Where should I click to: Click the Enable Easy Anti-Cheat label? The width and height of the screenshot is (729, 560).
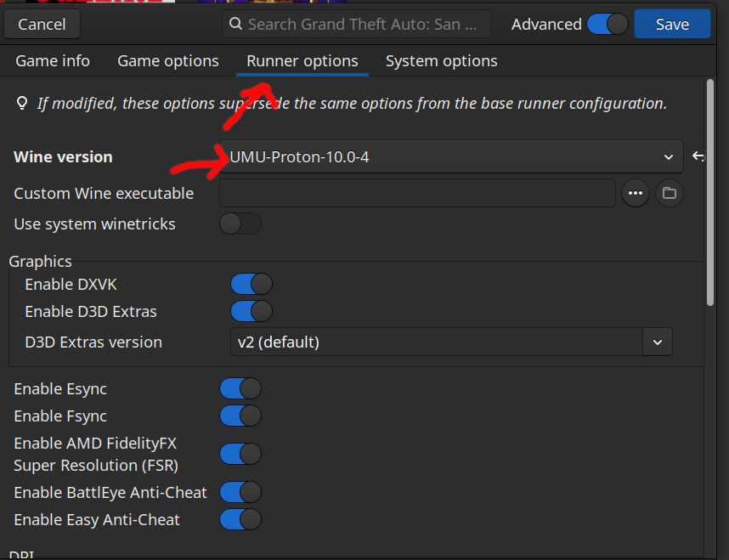coord(97,519)
